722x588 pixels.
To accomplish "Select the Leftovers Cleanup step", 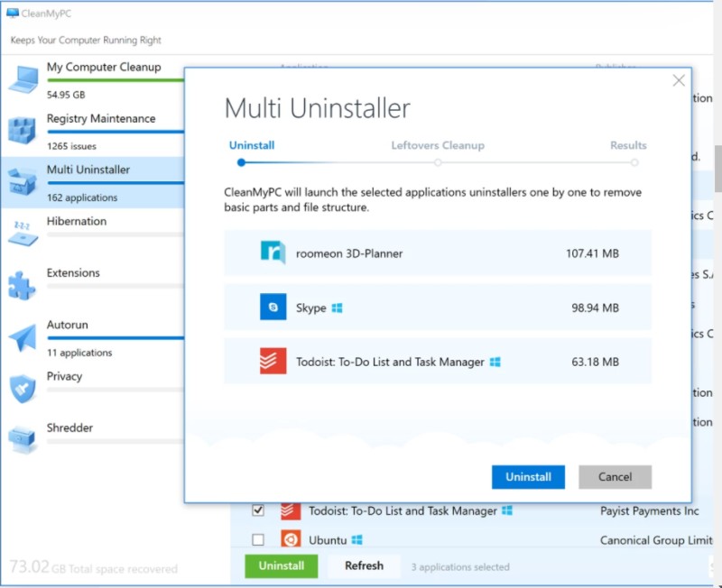I will (x=438, y=145).
